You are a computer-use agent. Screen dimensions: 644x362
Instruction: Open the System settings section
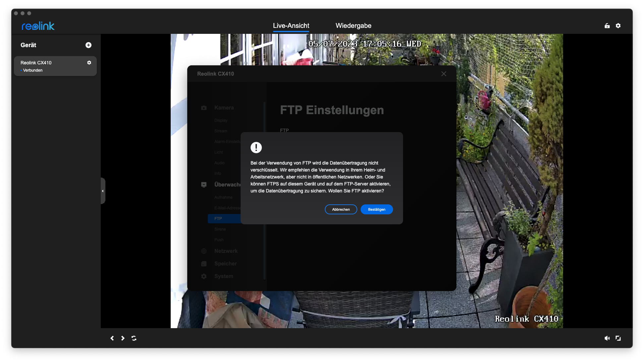[224, 276]
